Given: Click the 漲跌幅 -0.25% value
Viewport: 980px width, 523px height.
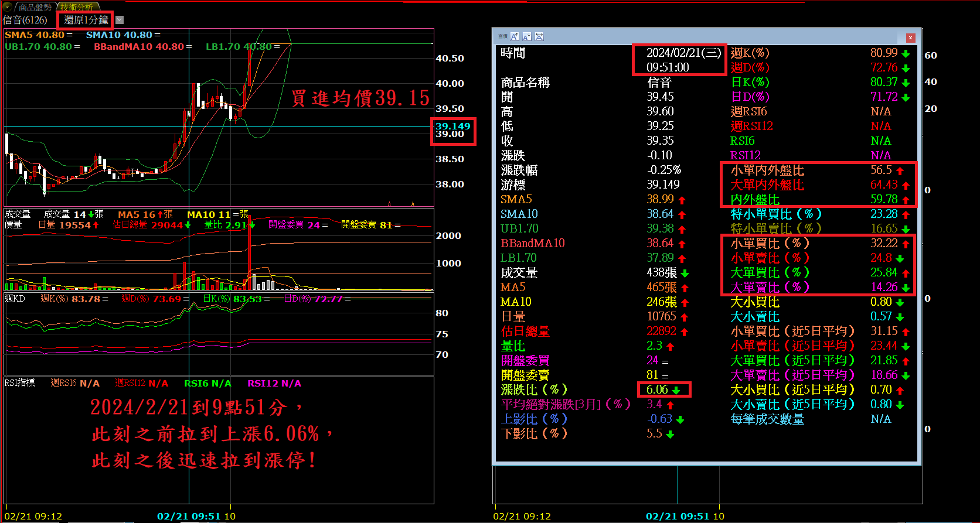Looking at the screenshot, I should pyautogui.click(x=663, y=170).
